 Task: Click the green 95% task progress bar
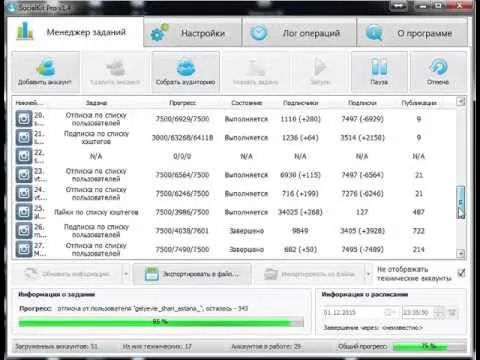(161, 322)
